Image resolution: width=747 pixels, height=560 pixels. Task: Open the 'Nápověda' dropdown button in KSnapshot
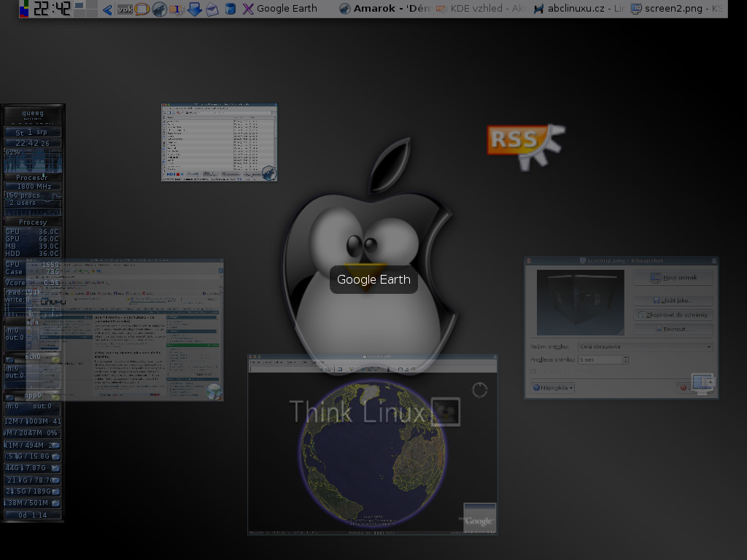[x=553, y=388]
